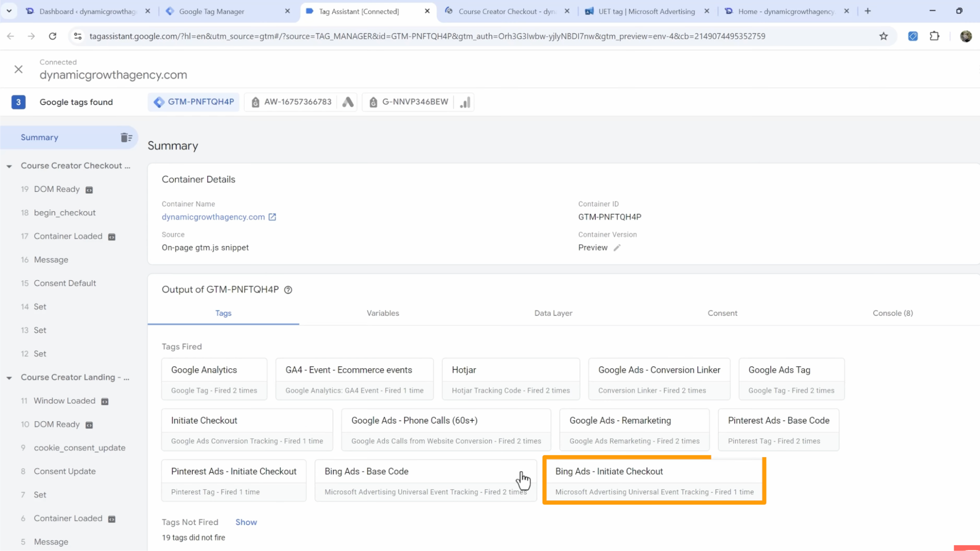The height and width of the screenshot is (551, 980).
Task: Select event 14 Set
Action: tap(40, 306)
